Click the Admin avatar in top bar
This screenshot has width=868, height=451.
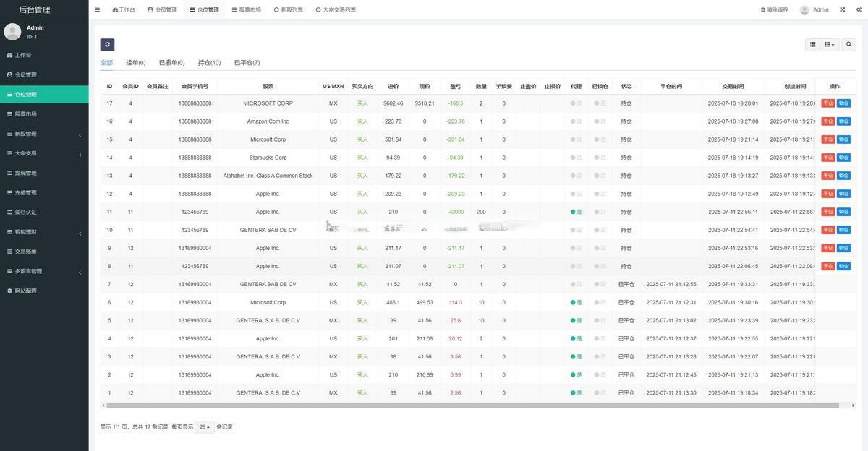pyautogui.click(x=804, y=10)
